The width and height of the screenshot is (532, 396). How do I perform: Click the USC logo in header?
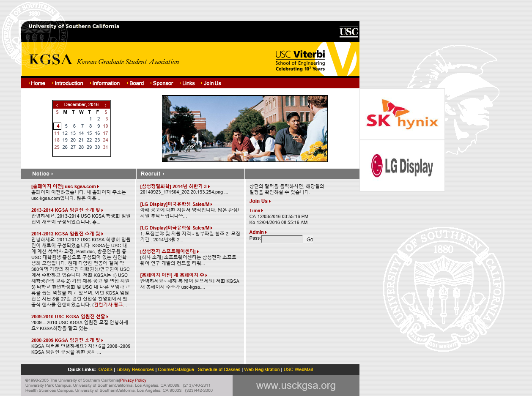[x=348, y=32]
